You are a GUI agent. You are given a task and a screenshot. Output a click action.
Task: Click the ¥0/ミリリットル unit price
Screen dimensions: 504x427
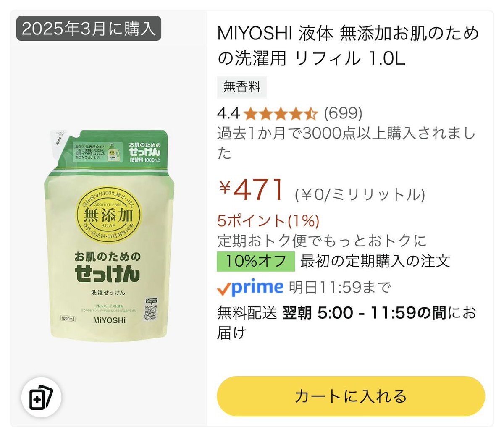tap(360, 195)
